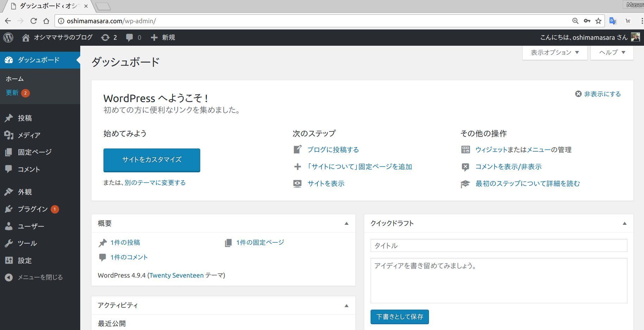
Task: Bookmark this page with the star icon
Action: click(598, 21)
